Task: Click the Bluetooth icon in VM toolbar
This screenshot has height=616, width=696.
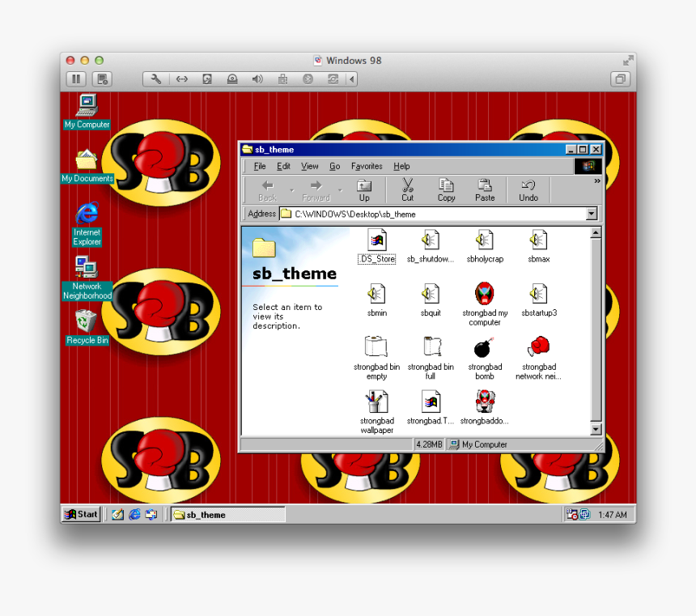Action: (308, 79)
